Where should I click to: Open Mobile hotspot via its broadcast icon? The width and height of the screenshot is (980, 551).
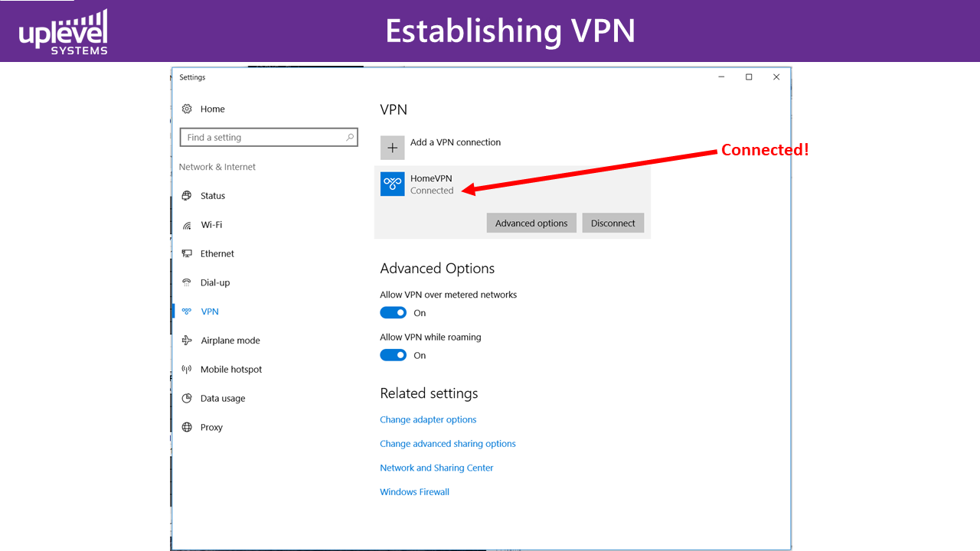coord(187,370)
